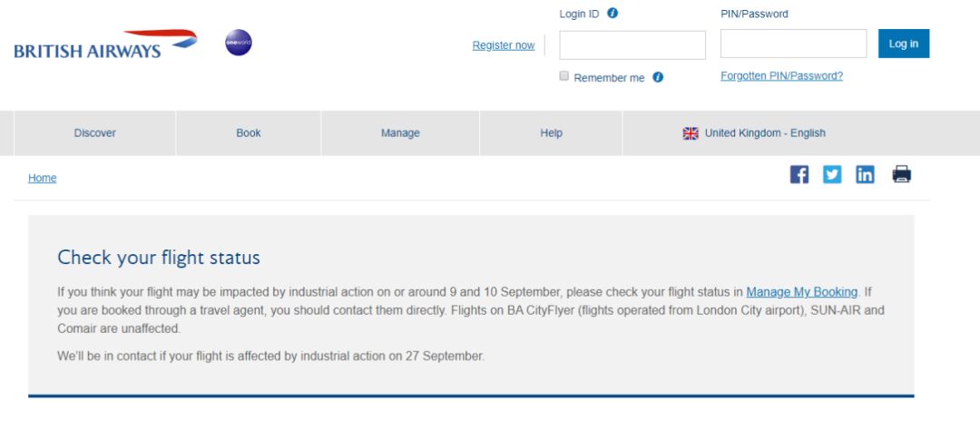Print the page using the printer icon
Viewport: 980px width, 431px height.
point(901,174)
